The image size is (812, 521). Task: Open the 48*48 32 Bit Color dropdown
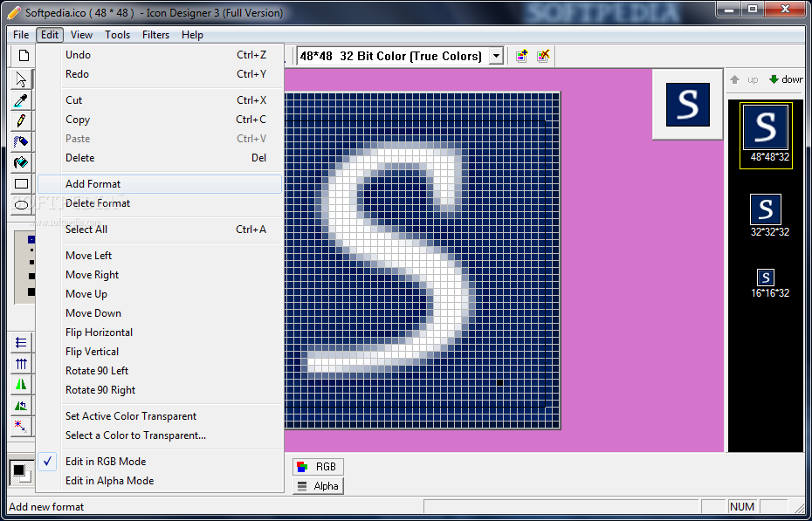(496, 56)
